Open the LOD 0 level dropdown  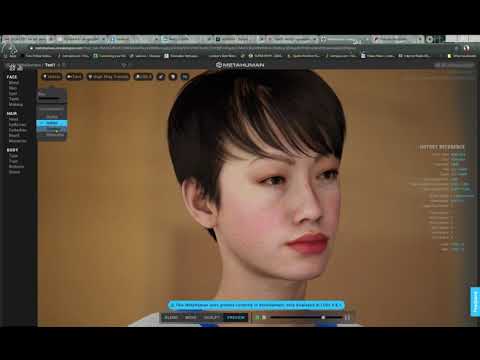(143, 77)
